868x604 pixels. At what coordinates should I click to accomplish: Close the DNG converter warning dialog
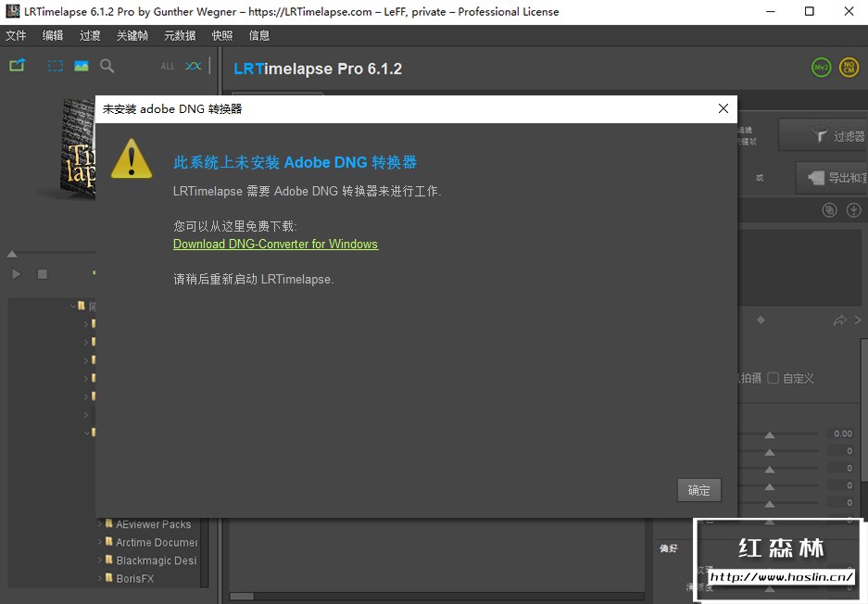pos(723,108)
